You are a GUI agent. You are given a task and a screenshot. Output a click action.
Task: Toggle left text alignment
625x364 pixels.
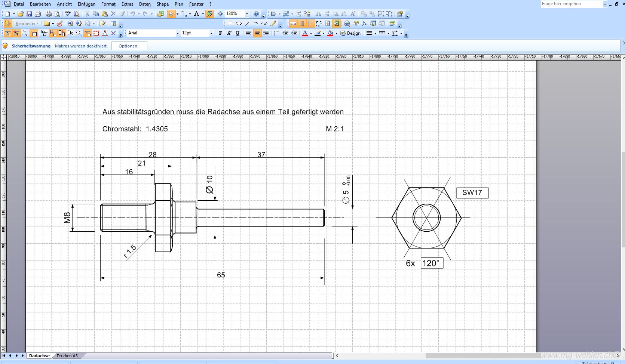point(248,33)
